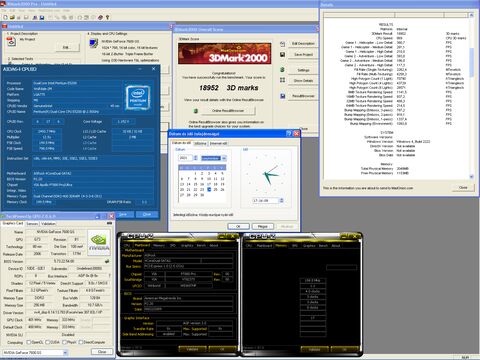Click the time spinner under the clock
This screenshot has height=360, width=480.
pyautogui.click(x=281, y=200)
